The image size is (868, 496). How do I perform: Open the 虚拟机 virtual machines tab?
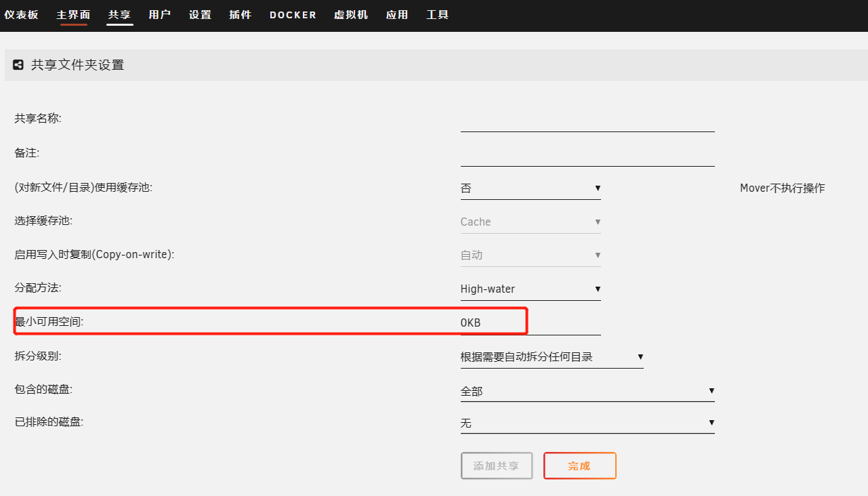(x=351, y=14)
